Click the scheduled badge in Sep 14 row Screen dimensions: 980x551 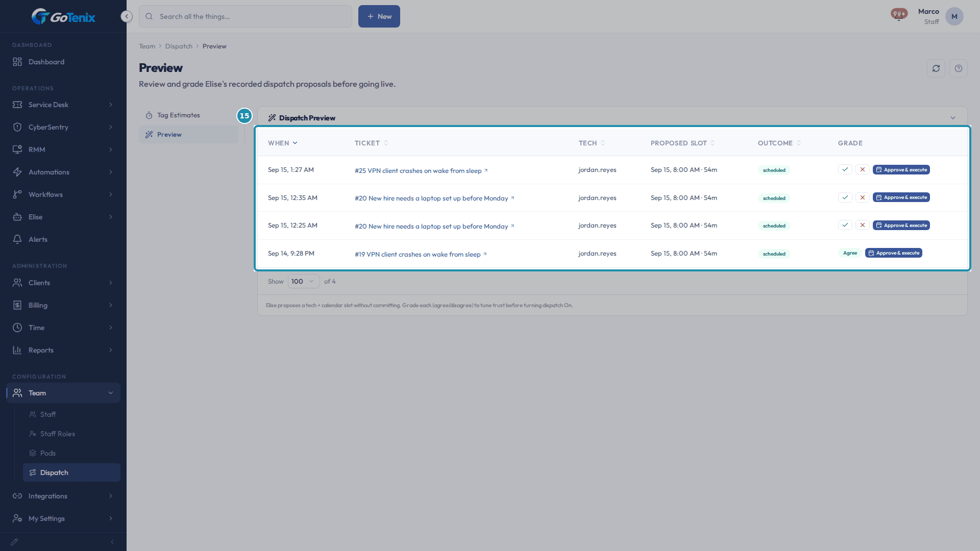[x=774, y=254]
